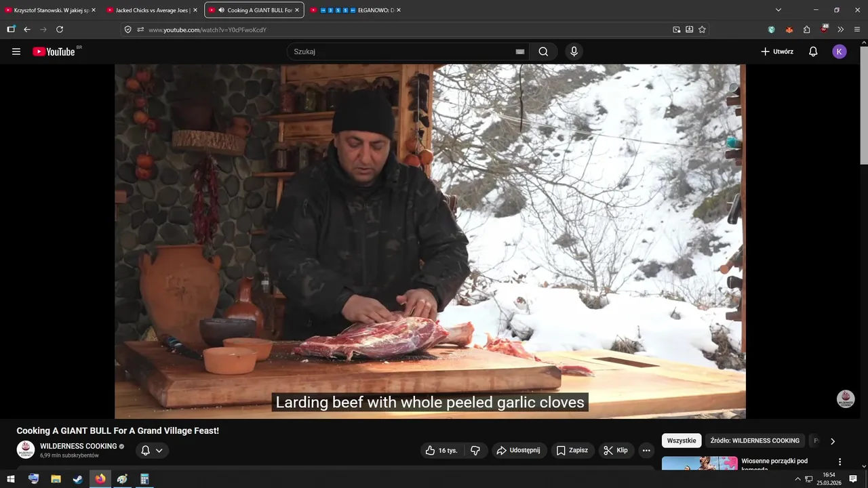This screenshot has width=868, height=488.
Task: Expand the list-all-tabs chevron
Action: (778, 10)
